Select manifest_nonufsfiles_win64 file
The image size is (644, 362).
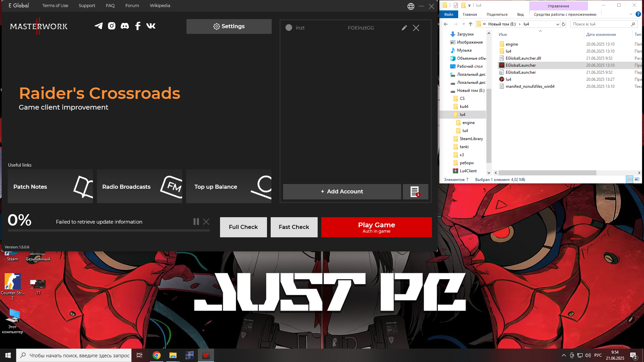tap(530, 86)
